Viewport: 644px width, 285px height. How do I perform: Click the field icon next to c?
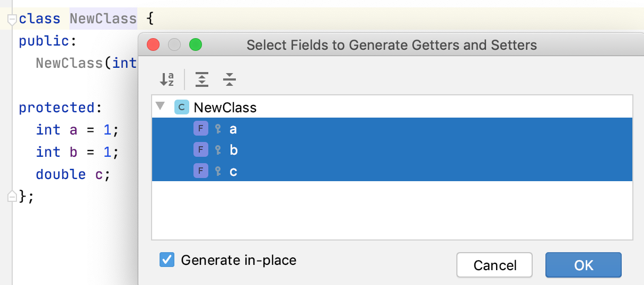[x=200, y=171]
